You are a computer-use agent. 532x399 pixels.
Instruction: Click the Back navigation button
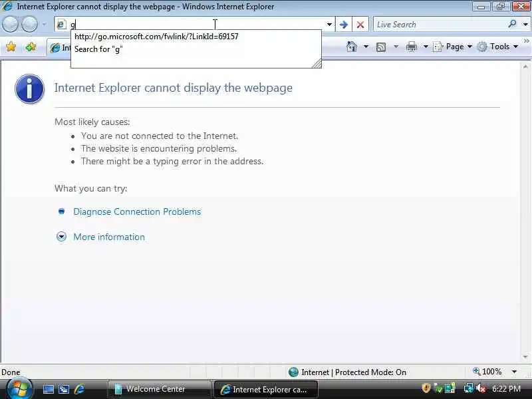tap(11, 25)
